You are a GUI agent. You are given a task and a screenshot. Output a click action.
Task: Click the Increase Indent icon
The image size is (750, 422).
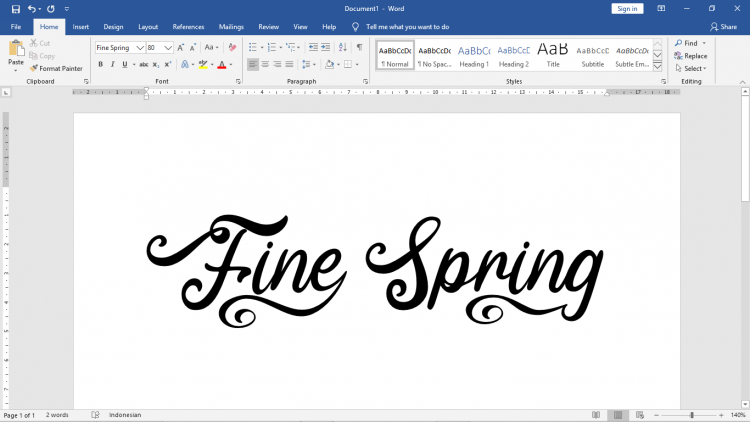326,47
